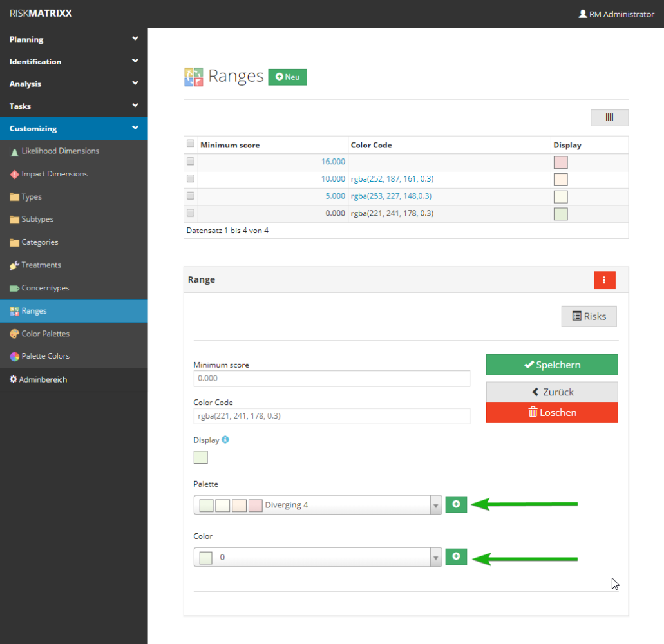Click the Categories folder icon
Screen dimensions: 664x644
pos(14,242)
